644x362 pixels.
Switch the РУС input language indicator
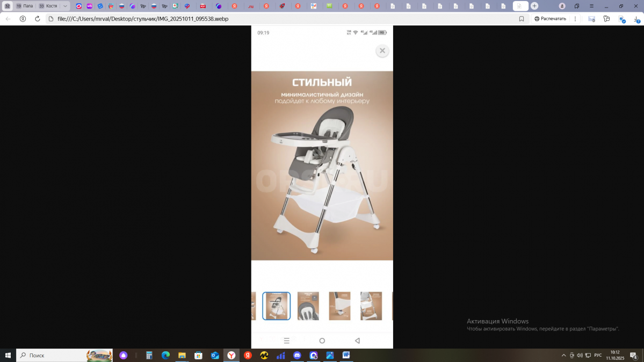tap(597, 356)
